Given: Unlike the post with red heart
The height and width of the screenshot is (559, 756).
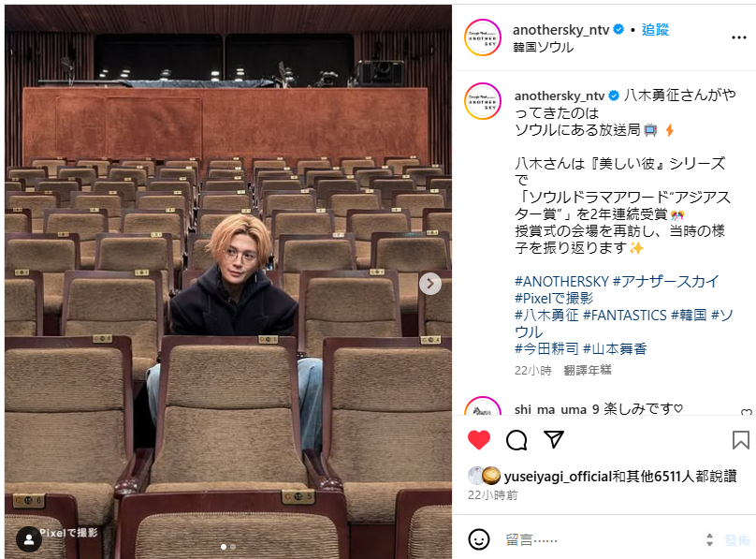Looking at the screenshot, I should (479, 440).
